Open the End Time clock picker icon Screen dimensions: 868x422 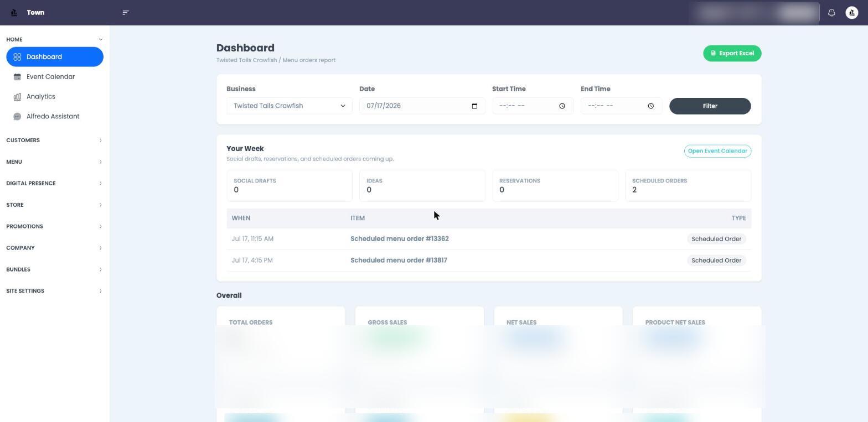(x=650, y=106)
